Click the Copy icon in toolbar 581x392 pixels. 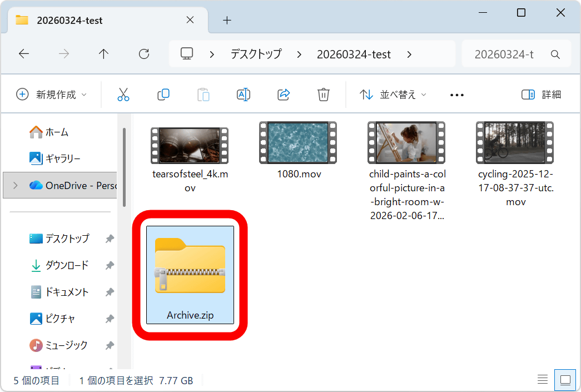coord(163,95)
